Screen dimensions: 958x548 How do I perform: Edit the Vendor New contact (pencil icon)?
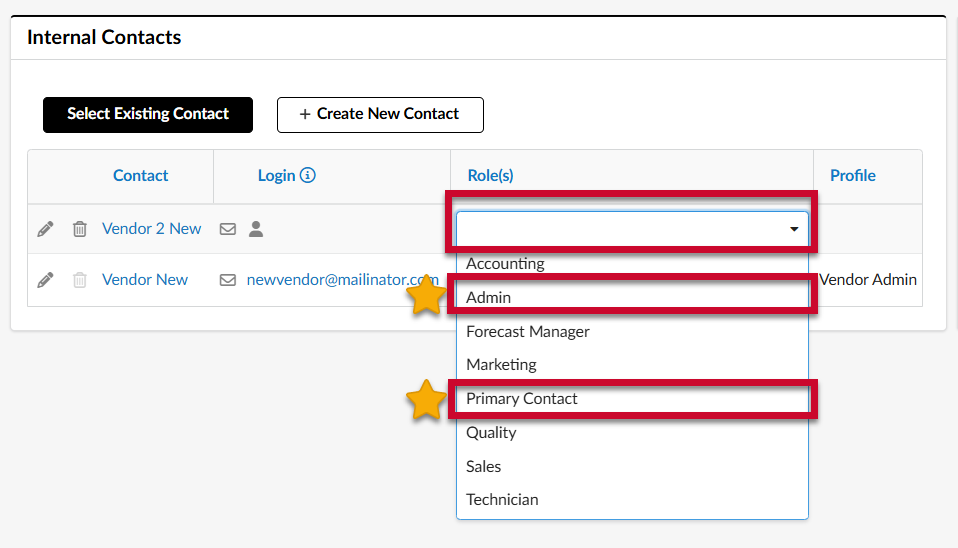(x=45, y=280)
